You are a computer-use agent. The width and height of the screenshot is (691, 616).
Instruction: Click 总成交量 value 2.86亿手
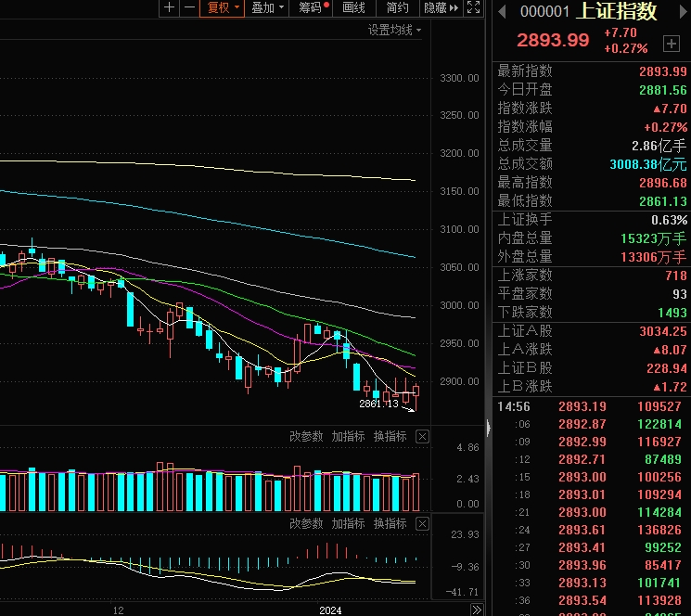(659, 146)
